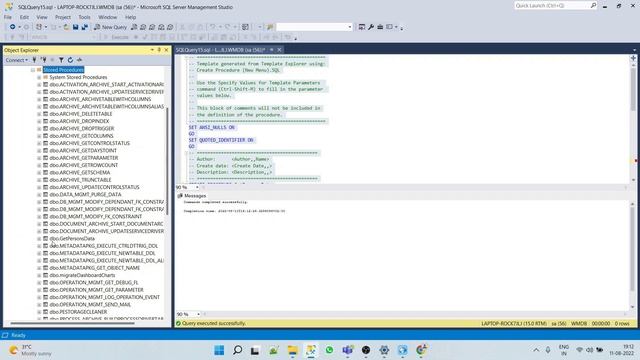Open the Messages pane zoom 90% dropdown
Viewport: 640px width, 360px height.
point(198,314)
